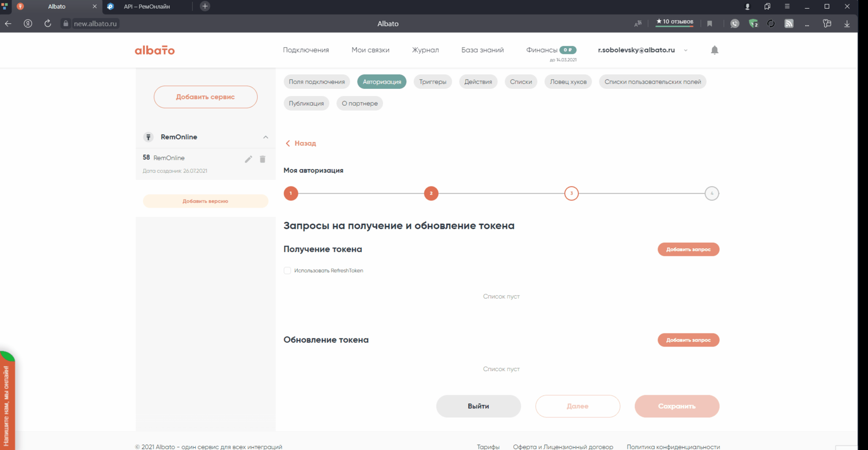Click the new.albato.ru address bar
The width and height of the screenshot is (868, 450).
coord(95,23)
